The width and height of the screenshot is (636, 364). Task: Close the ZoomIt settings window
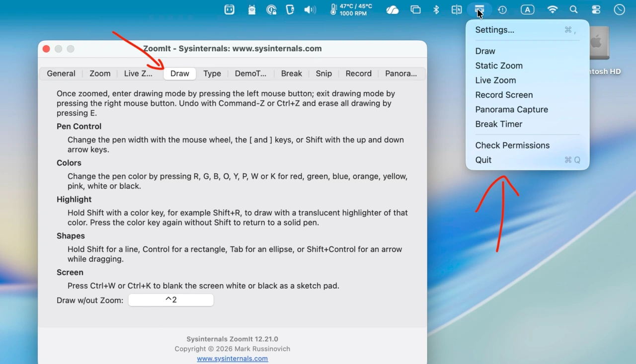[x=46, y=49]
